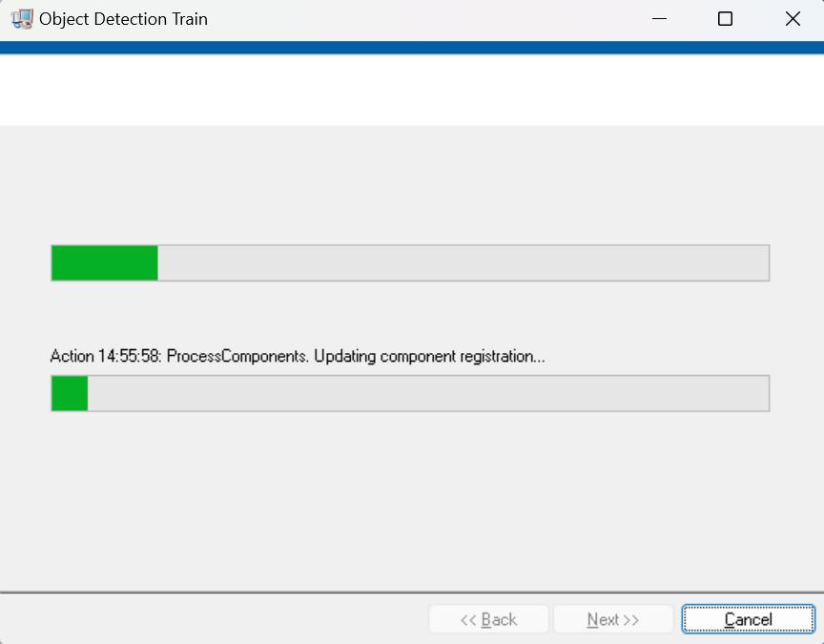The width and height of the screenshot is (824, 644).
Task: Cancel the Object Detection Train installation
Action: click(749, 619)
